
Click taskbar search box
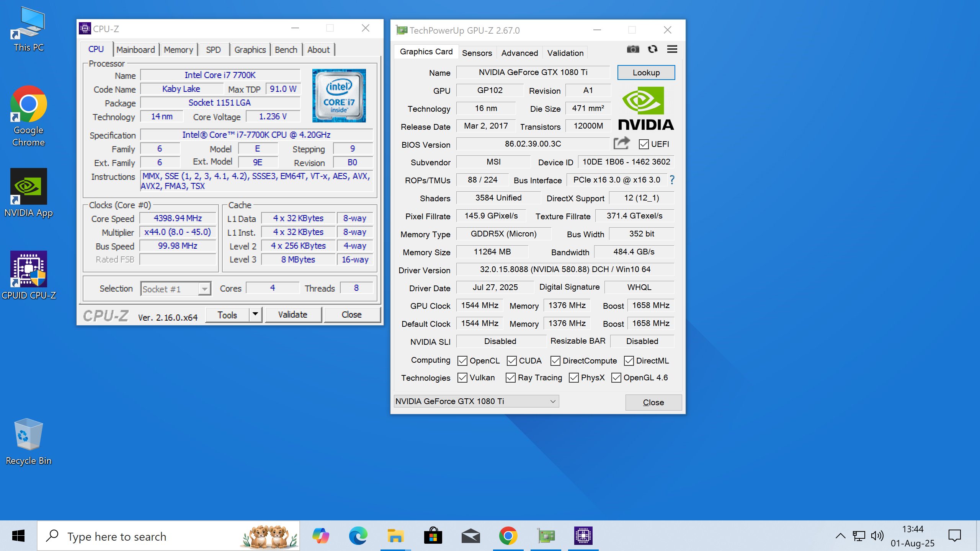(168, 536)
